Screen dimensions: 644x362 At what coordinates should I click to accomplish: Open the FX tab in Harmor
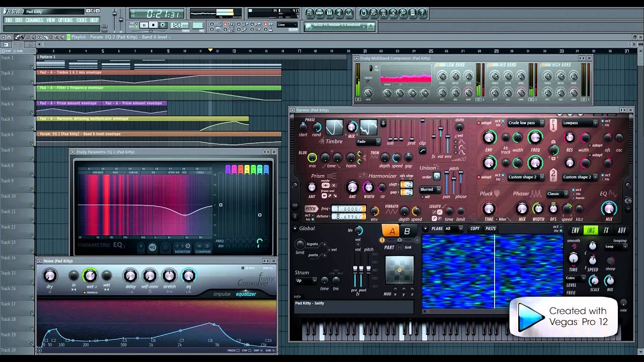tap(606, 230)
